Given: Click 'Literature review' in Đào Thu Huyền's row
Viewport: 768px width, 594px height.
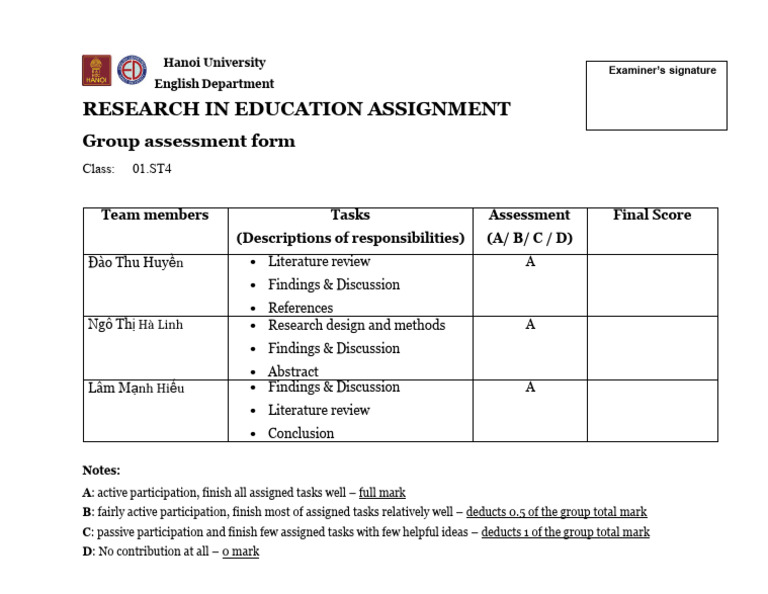Looking at the screenshot, I should pos(319,261).
